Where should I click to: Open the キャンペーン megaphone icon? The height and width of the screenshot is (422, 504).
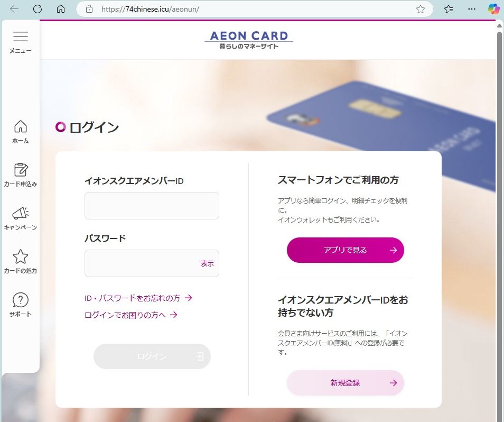(x=21, y=213)
